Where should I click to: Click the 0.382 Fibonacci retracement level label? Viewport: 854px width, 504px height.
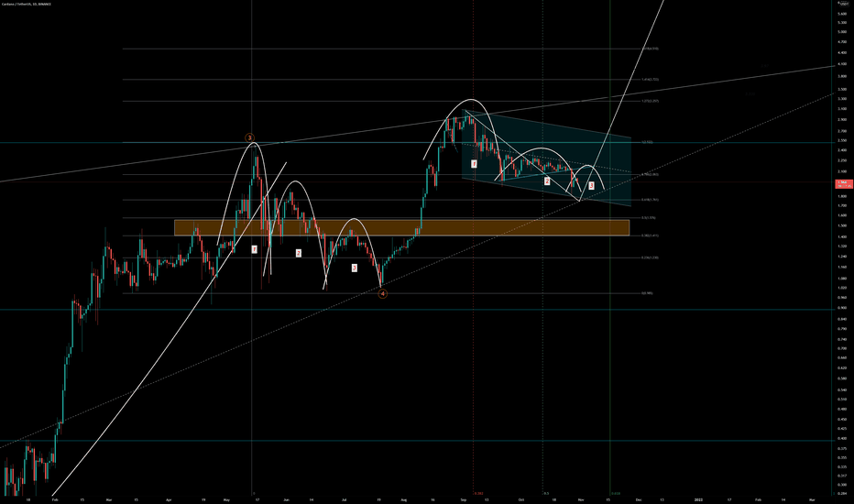tap(650, 236)
